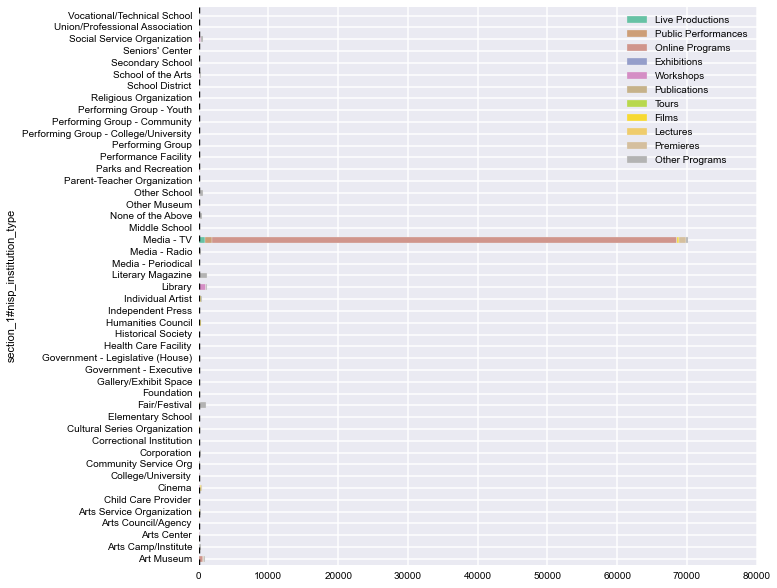Click the Films legend swatch

637,117
